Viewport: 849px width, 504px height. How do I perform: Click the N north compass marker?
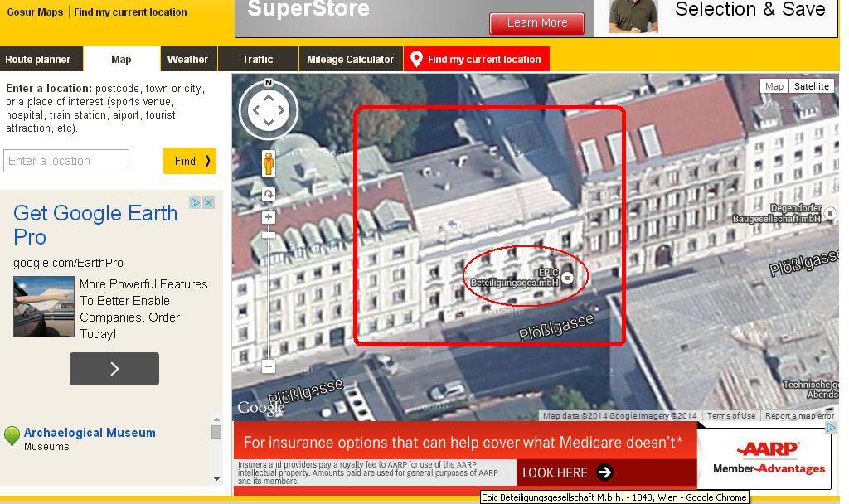pyautogui.click(x=269, y=83)
